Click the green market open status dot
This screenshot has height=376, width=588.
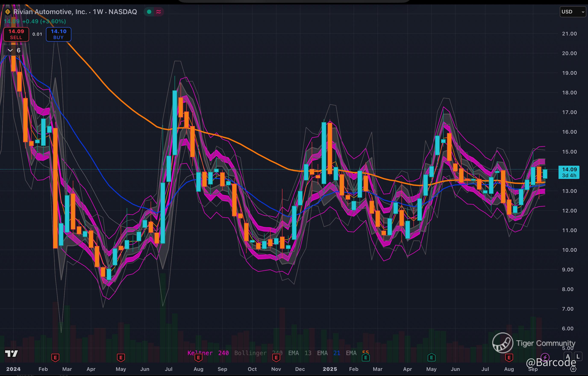tap(149, 12)
